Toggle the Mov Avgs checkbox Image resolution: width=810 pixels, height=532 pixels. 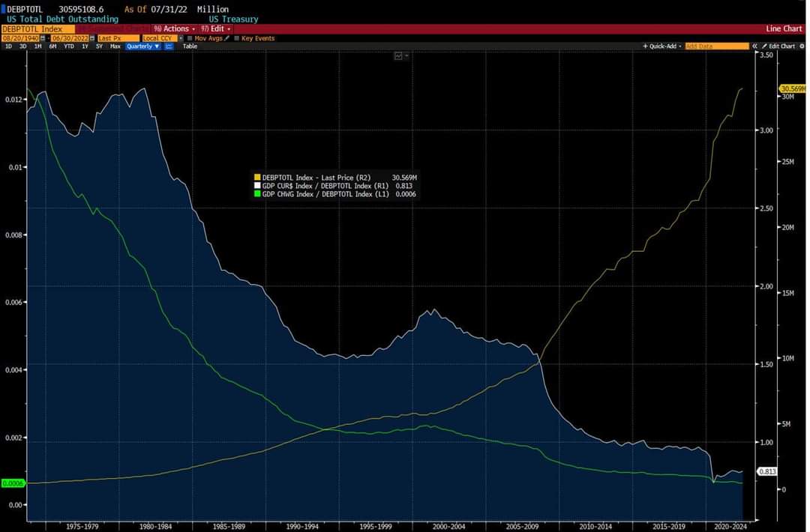190,38
